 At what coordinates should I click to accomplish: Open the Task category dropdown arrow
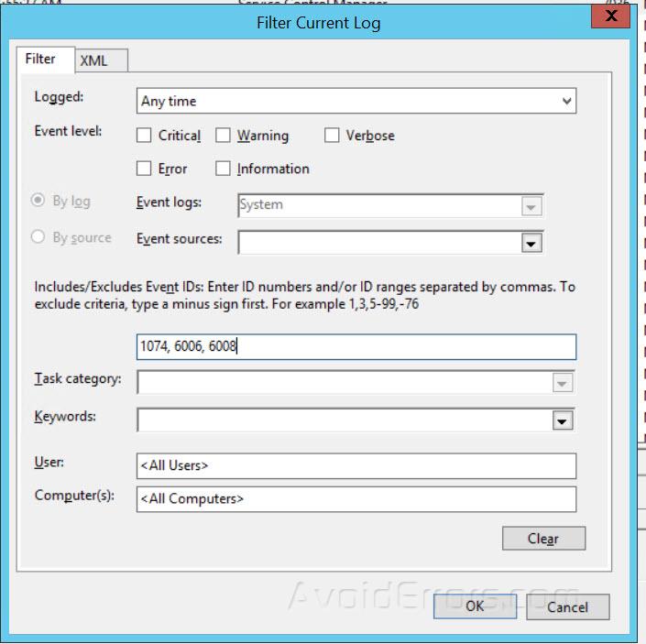coord(563,383)
